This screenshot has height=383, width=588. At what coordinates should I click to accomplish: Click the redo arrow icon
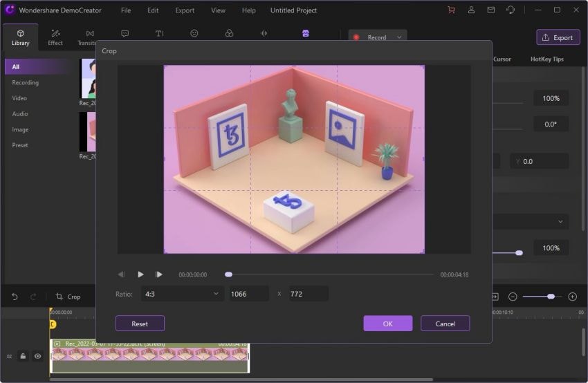coord(33,297)
